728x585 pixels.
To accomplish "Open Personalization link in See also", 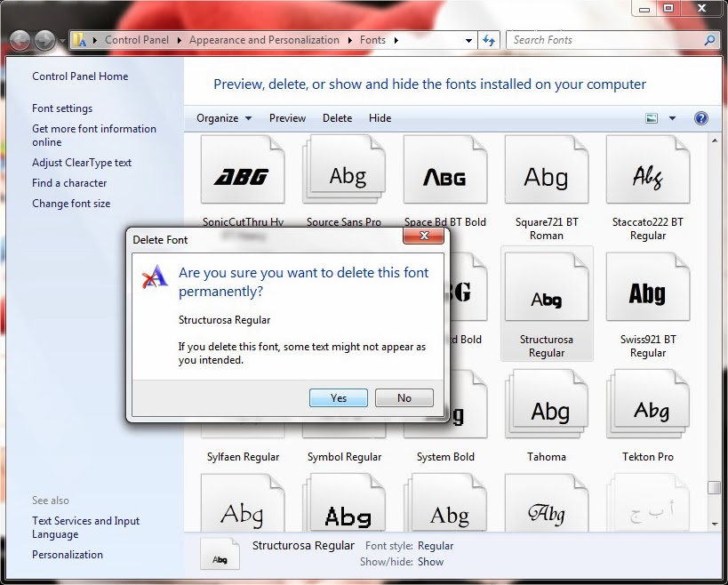I will (x=68, y=555).
